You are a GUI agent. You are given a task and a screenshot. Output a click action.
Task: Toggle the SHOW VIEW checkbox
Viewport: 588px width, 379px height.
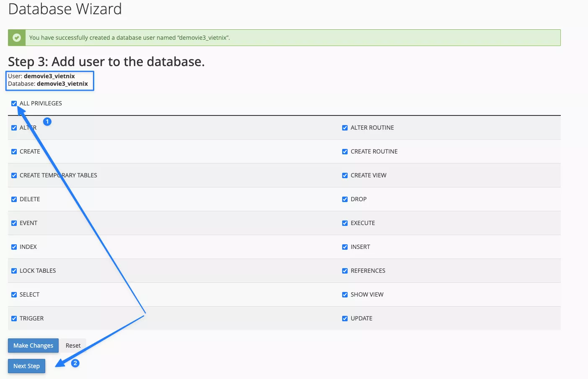click(x=345, y=294)
